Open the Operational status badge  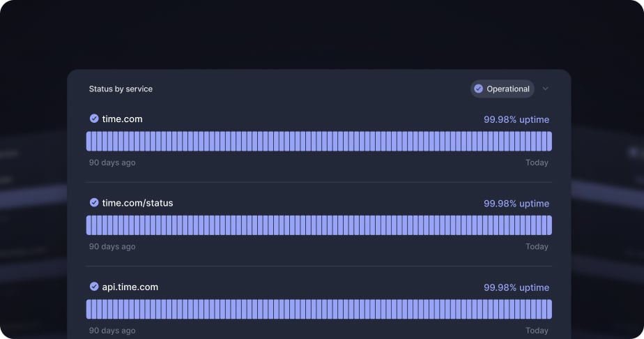[x=502, y=89]
